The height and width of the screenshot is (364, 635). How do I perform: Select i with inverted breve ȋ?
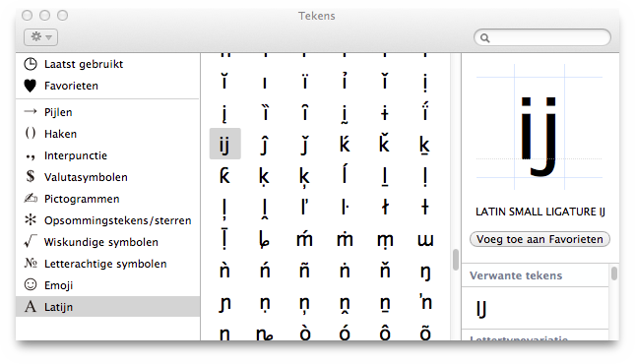pos(304,112)
